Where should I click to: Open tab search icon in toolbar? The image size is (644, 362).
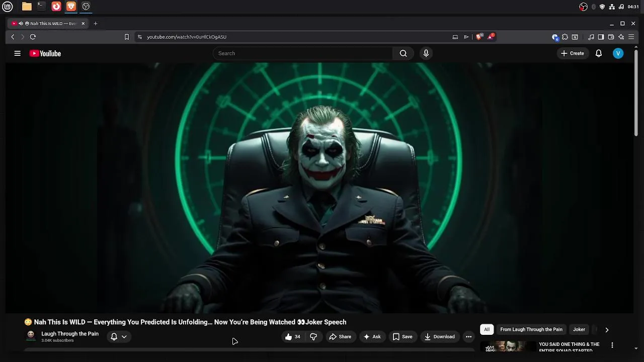[575, 37]
